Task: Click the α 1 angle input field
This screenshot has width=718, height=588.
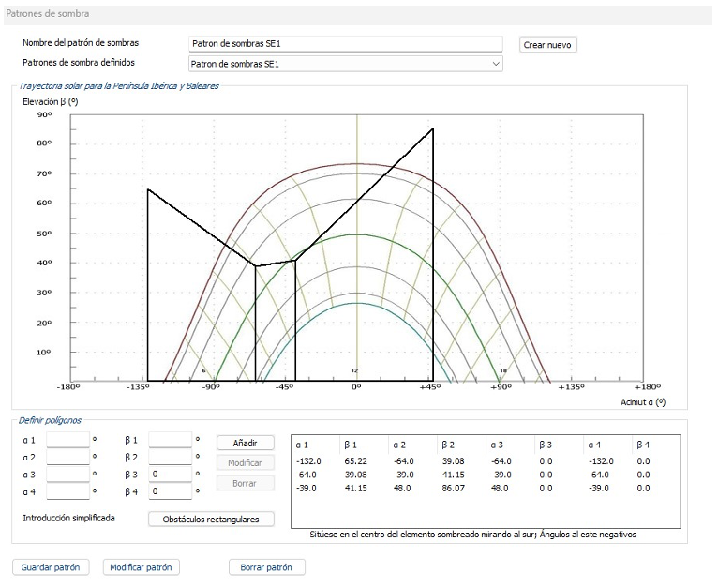Action: pos(67,439)
